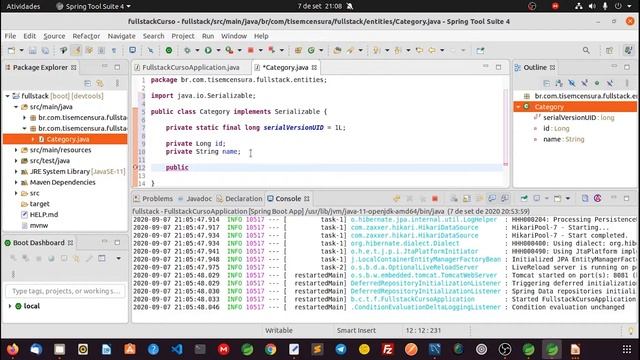Click the New file toolbar icon
The width and height of the screenshot is (640, 360).
[12, 50]
